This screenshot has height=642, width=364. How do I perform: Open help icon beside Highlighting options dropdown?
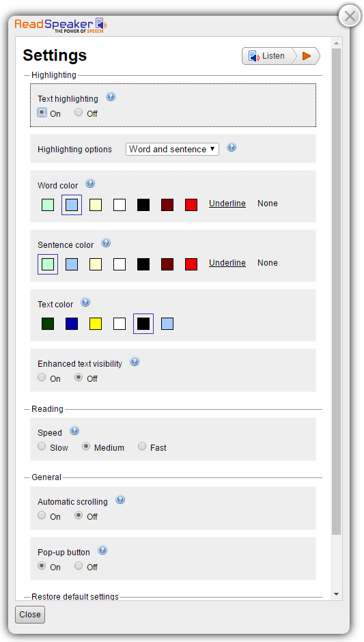coord(232,148)
